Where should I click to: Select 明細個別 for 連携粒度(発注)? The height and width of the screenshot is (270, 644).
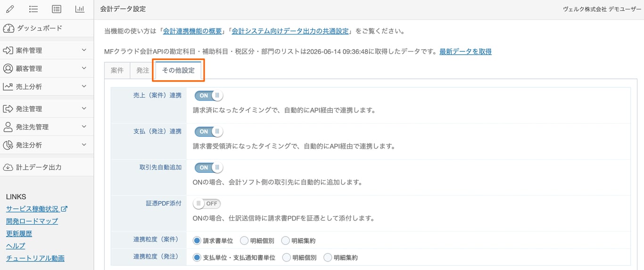click(286, 258)
